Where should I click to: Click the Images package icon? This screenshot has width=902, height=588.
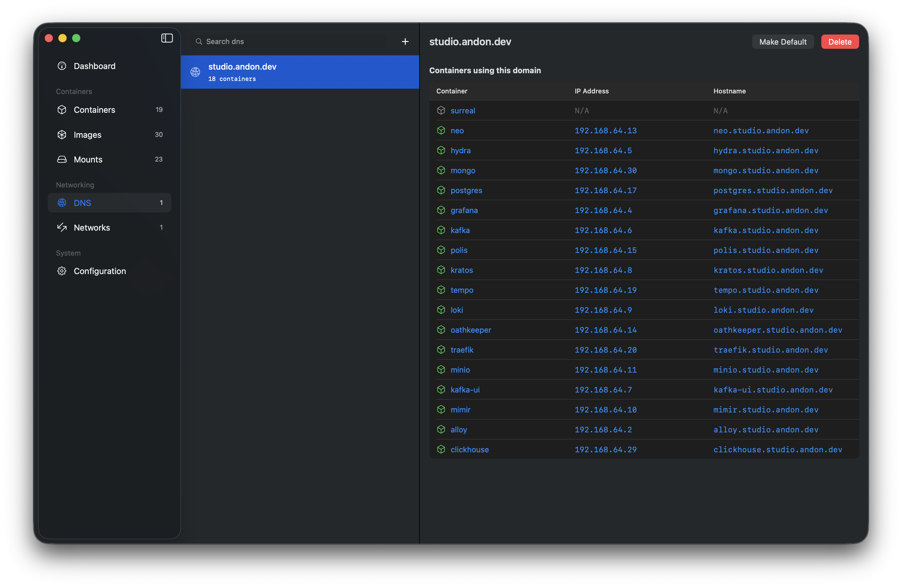click(62, 135)
